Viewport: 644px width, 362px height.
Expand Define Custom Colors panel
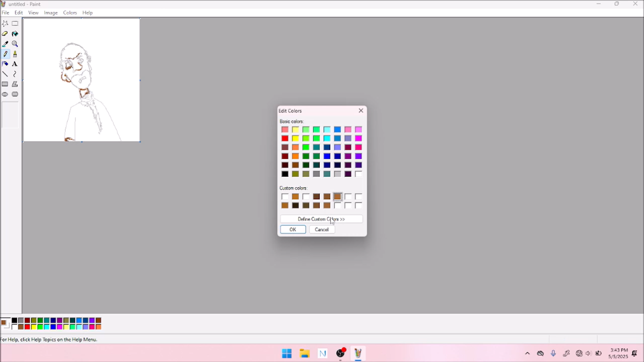point(321,219)
